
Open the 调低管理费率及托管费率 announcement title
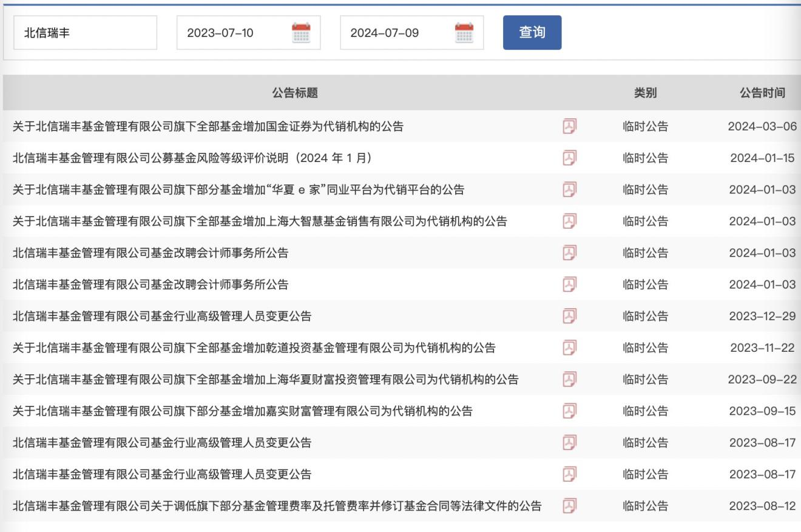[x=277, y=505]
